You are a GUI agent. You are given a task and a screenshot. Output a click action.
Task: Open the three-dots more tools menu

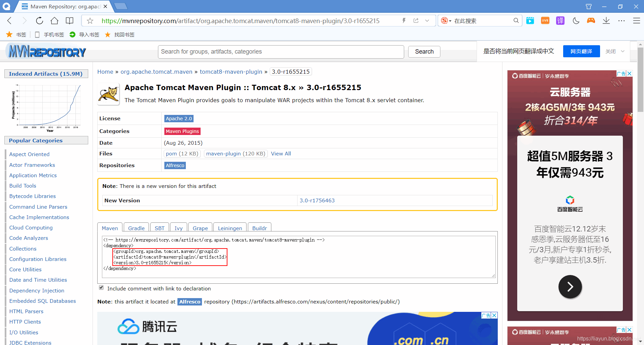622,21
